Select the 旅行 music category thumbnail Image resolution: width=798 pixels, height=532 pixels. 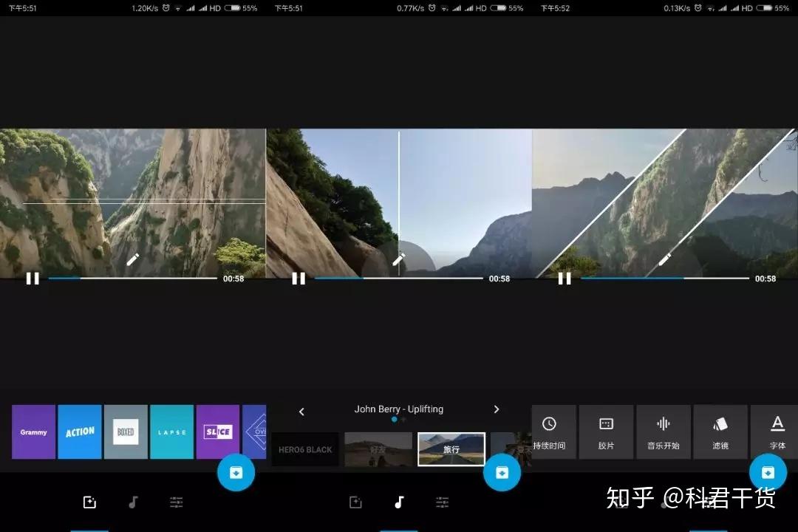451,449
